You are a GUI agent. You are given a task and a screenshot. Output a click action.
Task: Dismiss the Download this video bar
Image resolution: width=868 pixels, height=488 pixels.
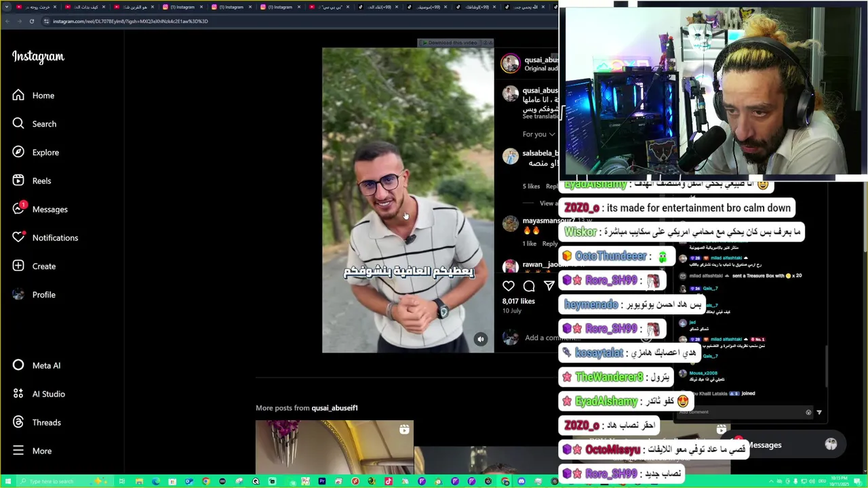pyautogui.click(x=491, y=43)
